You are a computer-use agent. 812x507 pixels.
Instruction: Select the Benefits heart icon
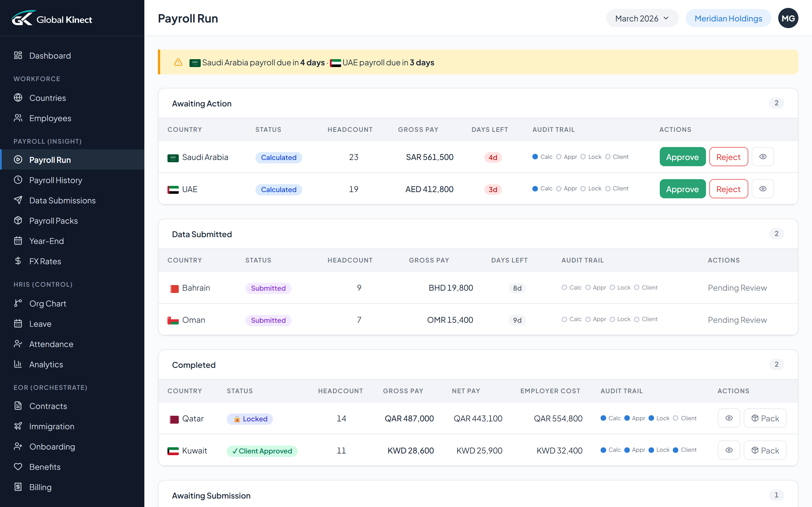(18, 467)
